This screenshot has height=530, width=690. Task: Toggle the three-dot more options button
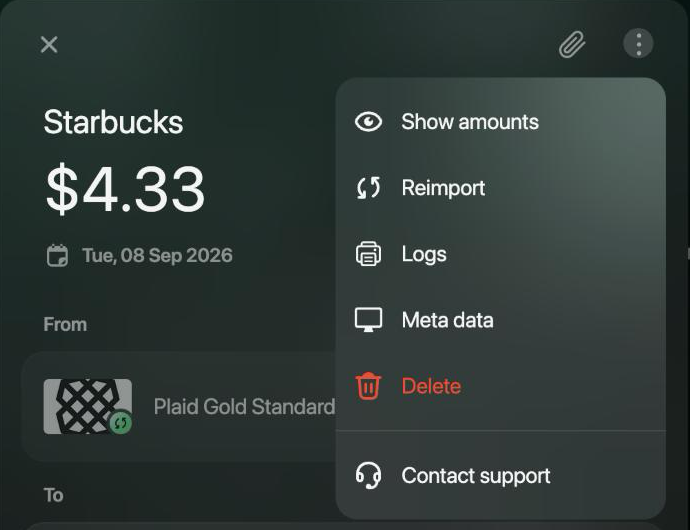tap(638, 44)
